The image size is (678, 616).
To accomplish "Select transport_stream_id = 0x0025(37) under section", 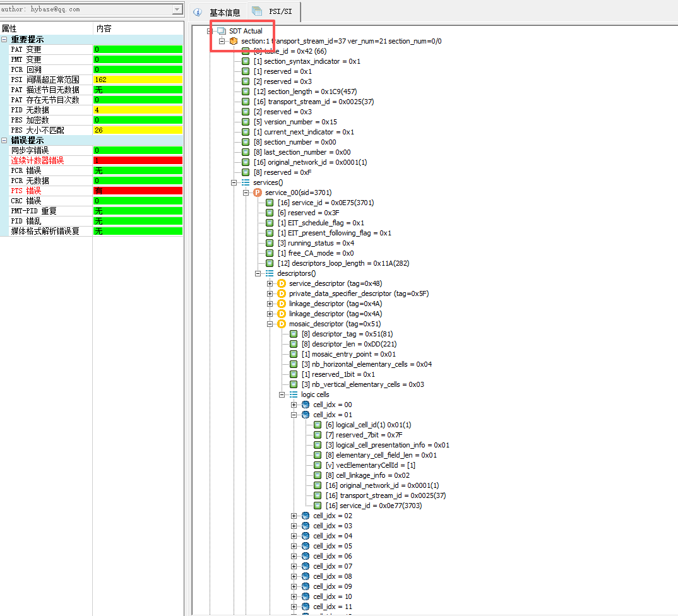I will pyautogui.click(x=314, y=102).
